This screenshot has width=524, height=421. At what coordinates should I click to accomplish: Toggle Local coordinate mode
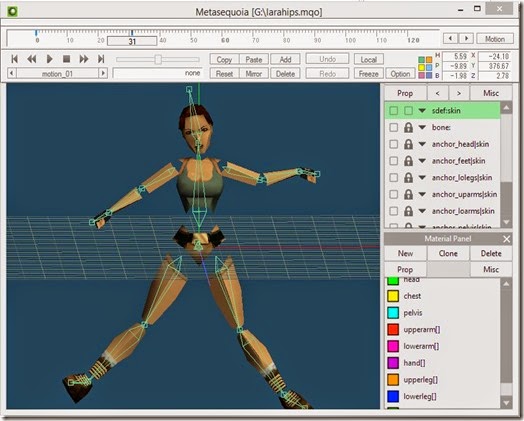[369, 59]
